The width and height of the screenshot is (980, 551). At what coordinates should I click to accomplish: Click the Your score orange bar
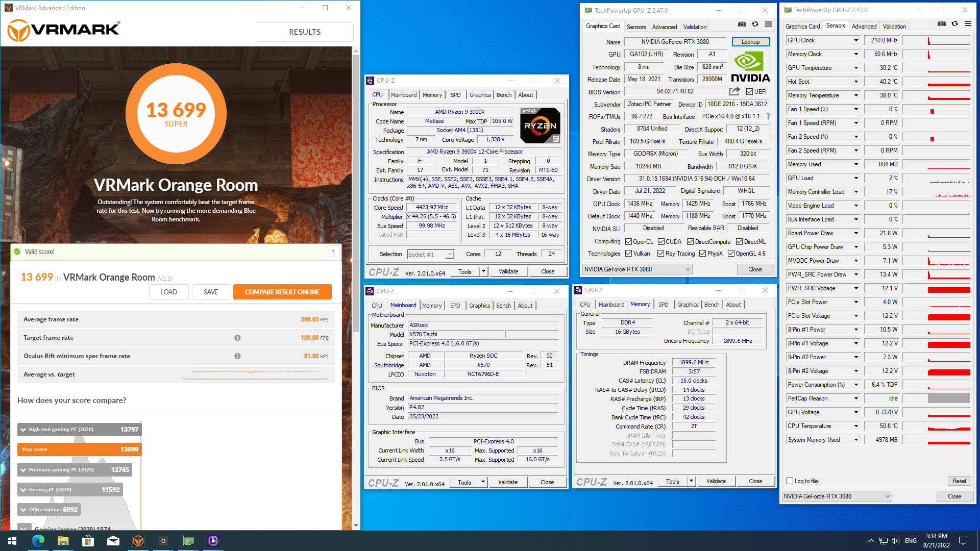79,449
